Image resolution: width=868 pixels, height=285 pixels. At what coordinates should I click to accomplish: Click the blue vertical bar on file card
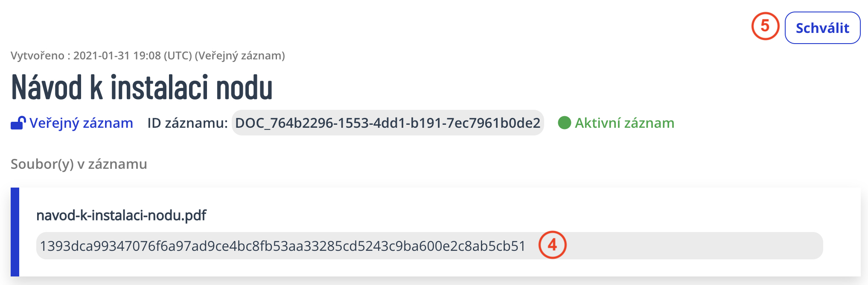coord(15,232)
